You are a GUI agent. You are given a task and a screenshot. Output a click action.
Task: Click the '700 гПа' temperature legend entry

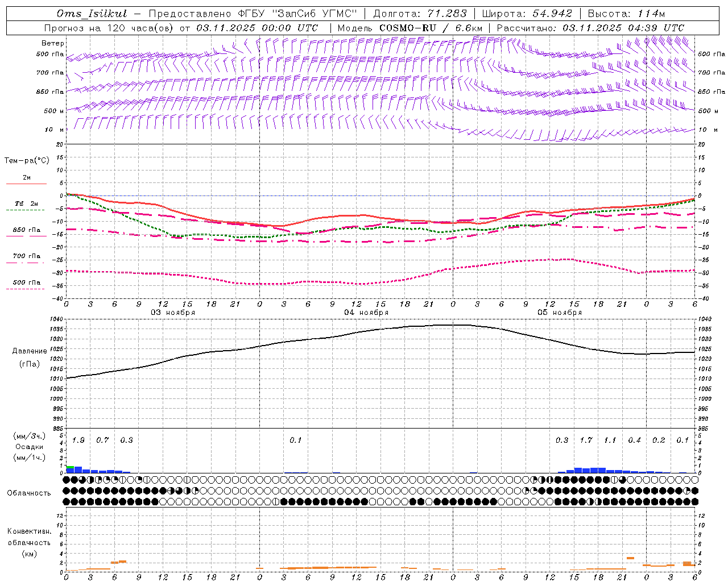click(27, 256)
